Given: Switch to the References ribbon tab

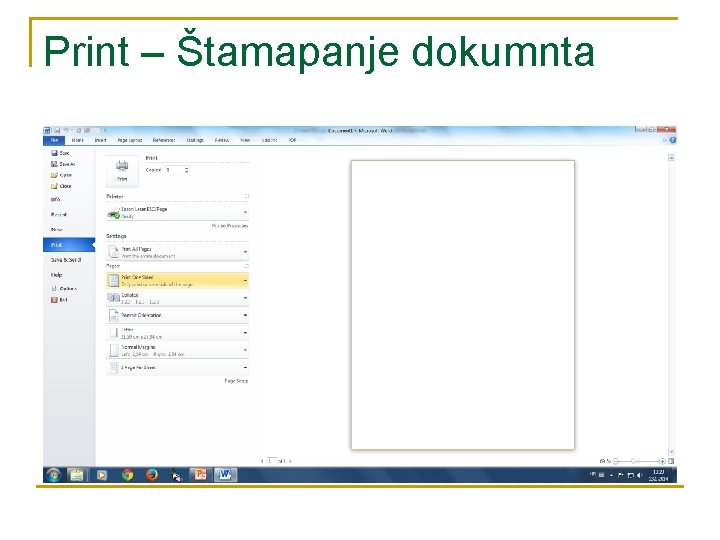Looking at the screenshot, I should [x=164, y=140].
